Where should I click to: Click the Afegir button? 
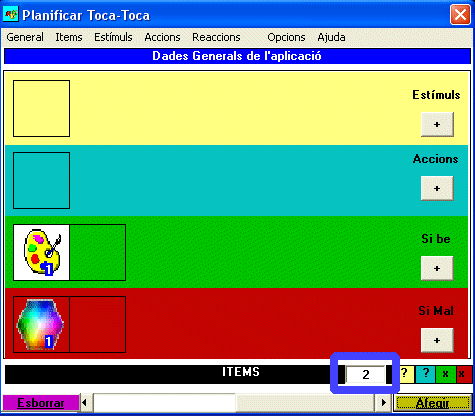[x=433, y=403]
